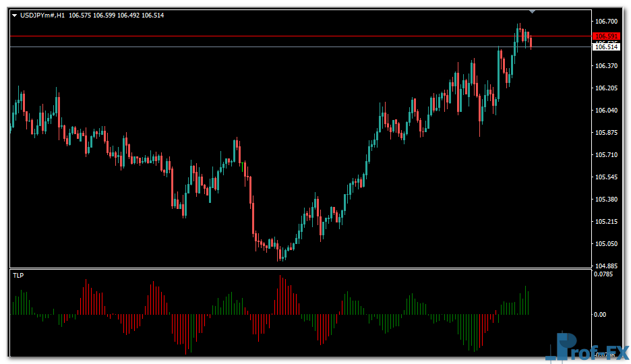Click the white 106.514 current price label
The image size is (631, 364).
[x=605, y=47]
